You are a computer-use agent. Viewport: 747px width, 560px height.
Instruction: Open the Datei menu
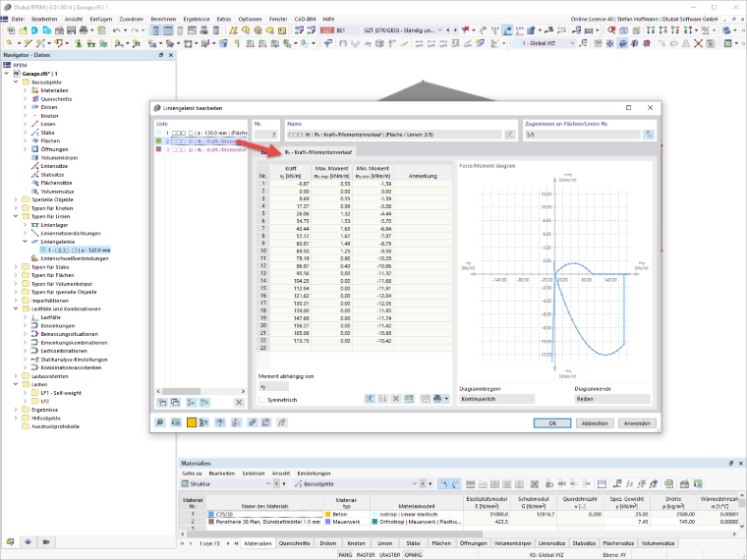(x=18, y=19)
